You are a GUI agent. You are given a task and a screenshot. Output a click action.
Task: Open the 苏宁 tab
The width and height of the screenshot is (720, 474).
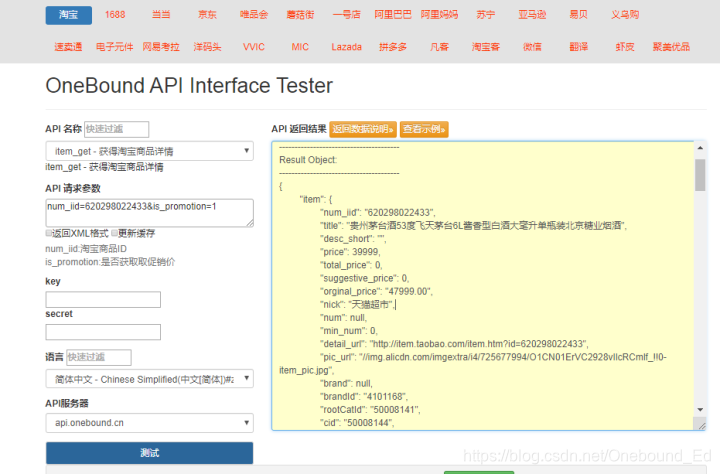pyautogui.click(x=486, y=15)
